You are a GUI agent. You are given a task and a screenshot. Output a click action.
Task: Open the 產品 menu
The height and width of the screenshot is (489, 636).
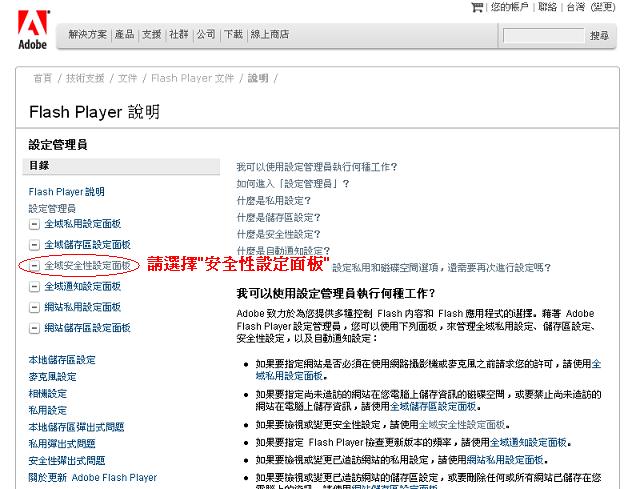125,34
